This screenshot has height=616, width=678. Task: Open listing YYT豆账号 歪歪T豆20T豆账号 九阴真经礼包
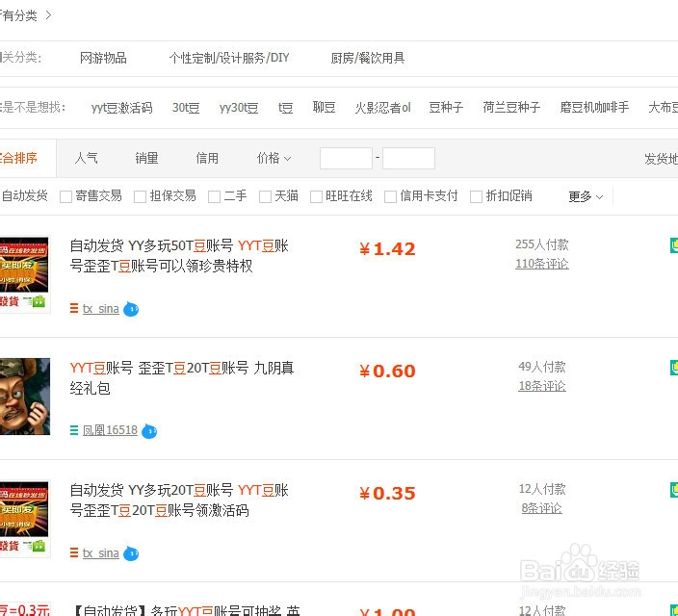click(182, 378)
